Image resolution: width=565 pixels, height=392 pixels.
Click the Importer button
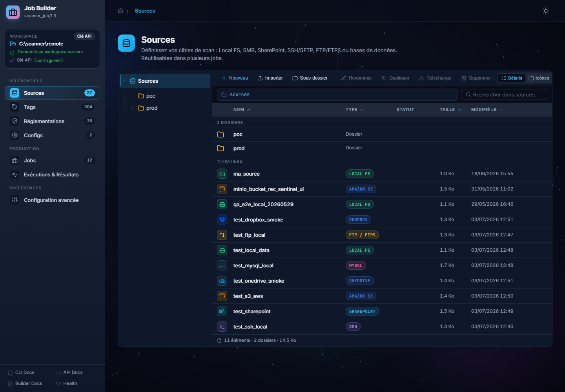click(270, 78)
